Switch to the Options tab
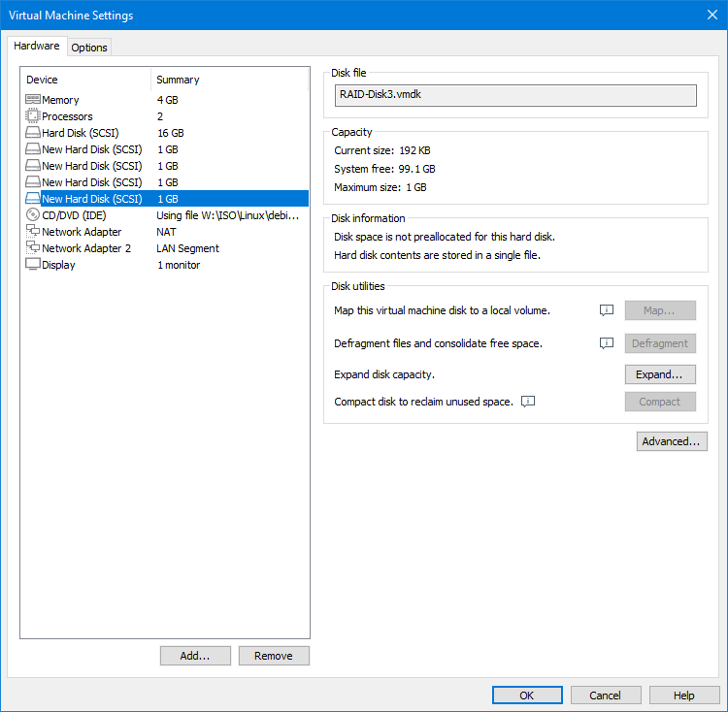The image size is (728, 712). (x=89, y=48)
